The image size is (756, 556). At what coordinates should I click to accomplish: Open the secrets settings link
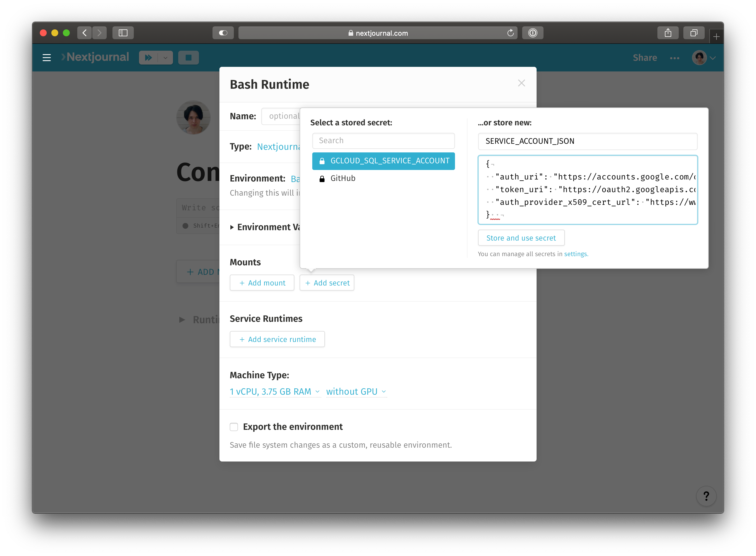576,254
